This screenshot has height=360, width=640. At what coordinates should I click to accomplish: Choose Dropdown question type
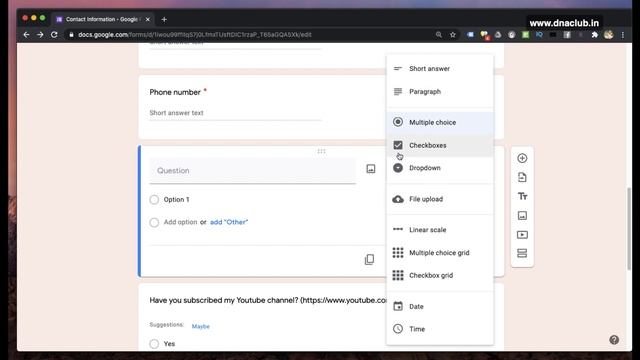[x=440, y=168]
